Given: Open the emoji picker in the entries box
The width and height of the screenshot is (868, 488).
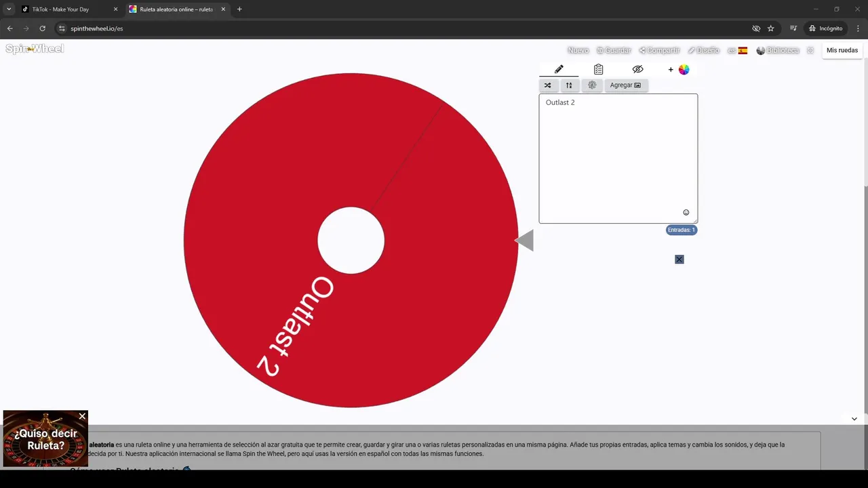Looking at the screenshot, I should [686, 212].
